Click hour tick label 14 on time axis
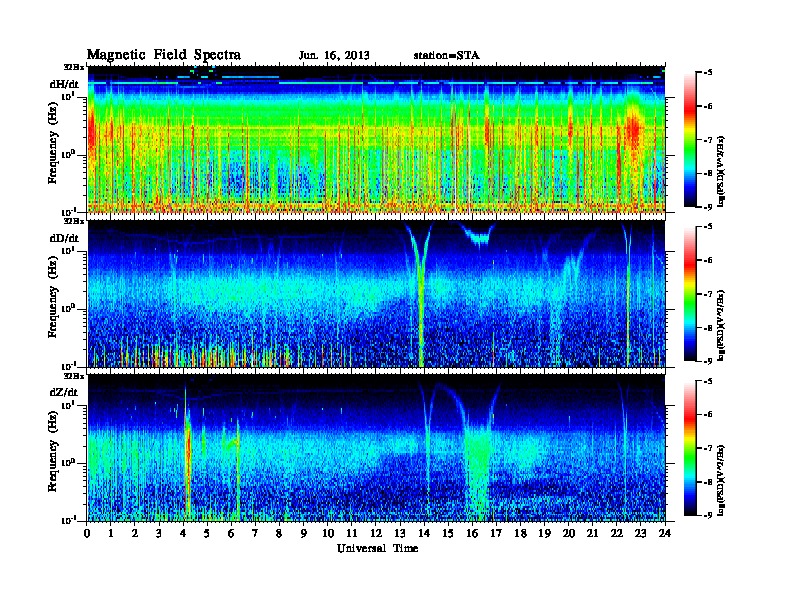Viewport: 792px width, 612px height. click(424, 533)
